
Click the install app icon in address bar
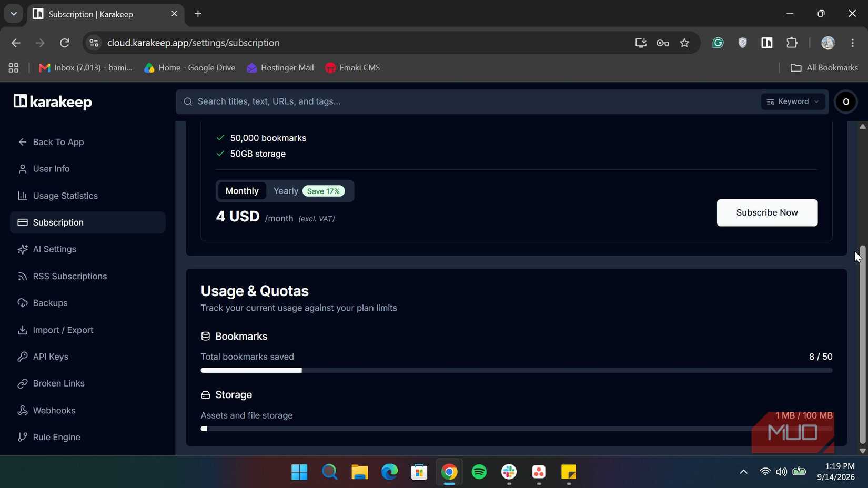point(641,43)
